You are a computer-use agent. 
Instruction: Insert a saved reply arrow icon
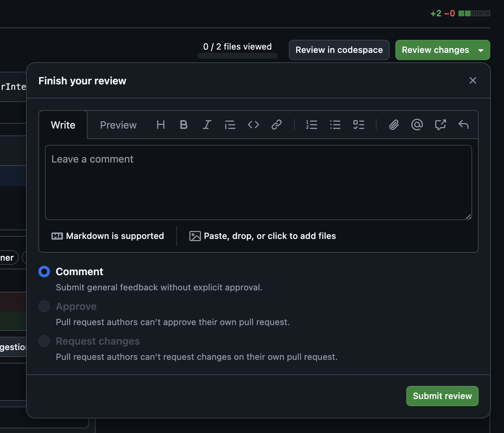pyautogui.click(x=463, y=125)
